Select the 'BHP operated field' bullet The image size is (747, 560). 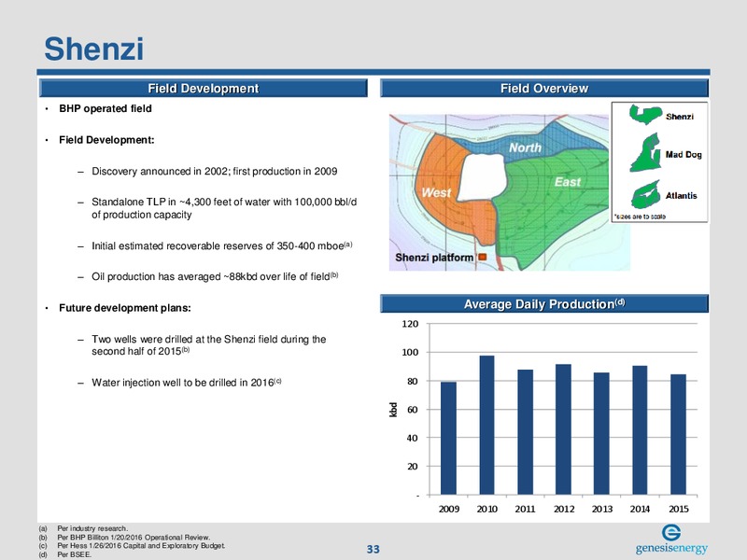[106, 108]
